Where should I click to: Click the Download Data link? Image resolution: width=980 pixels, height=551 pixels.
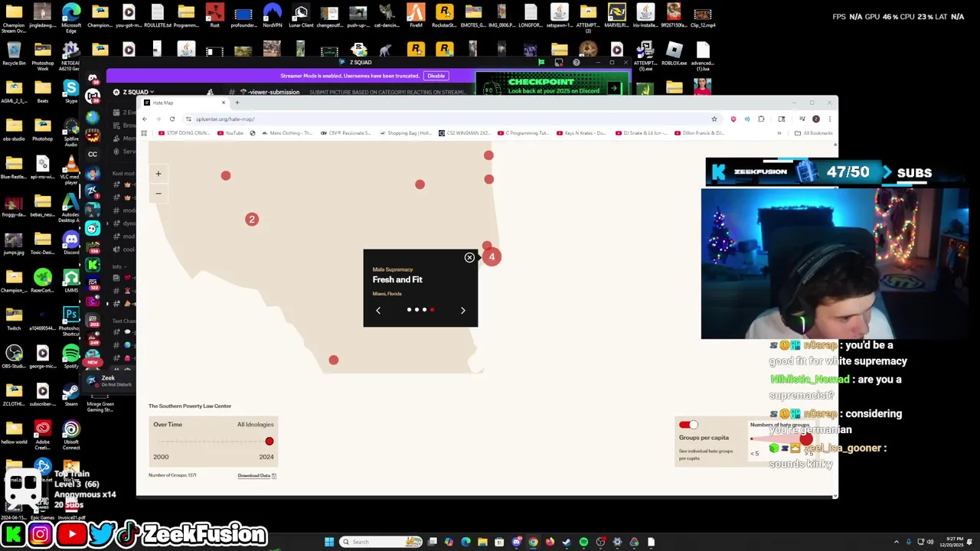tap(256, 475)
